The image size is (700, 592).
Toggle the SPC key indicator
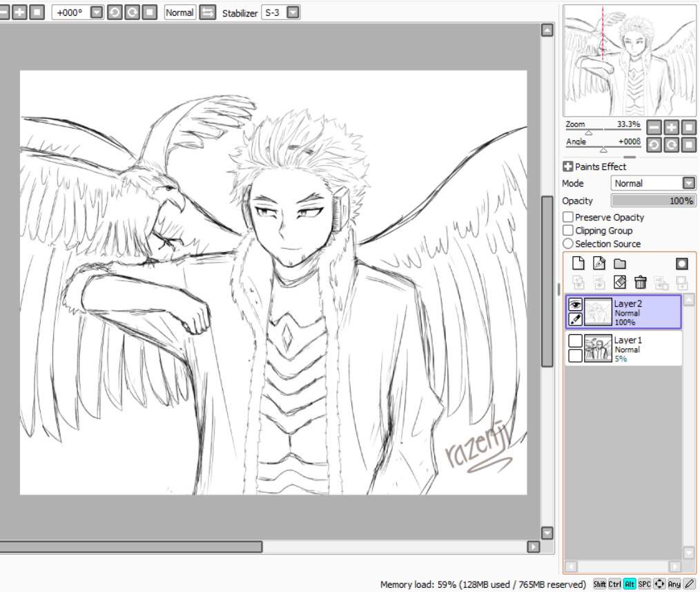[644, 584]
